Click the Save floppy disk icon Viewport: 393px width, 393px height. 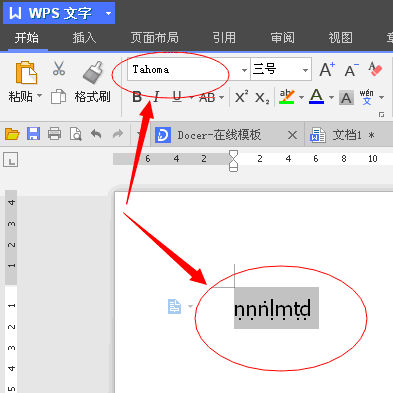(x=33, y=134)
